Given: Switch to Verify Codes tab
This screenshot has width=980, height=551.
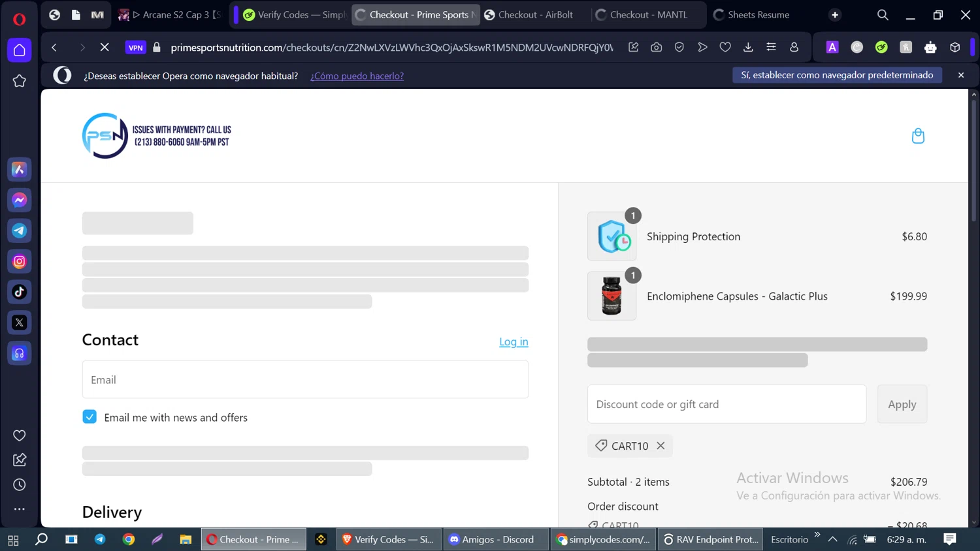Looking at the screenshot, I should click(293, 14).
